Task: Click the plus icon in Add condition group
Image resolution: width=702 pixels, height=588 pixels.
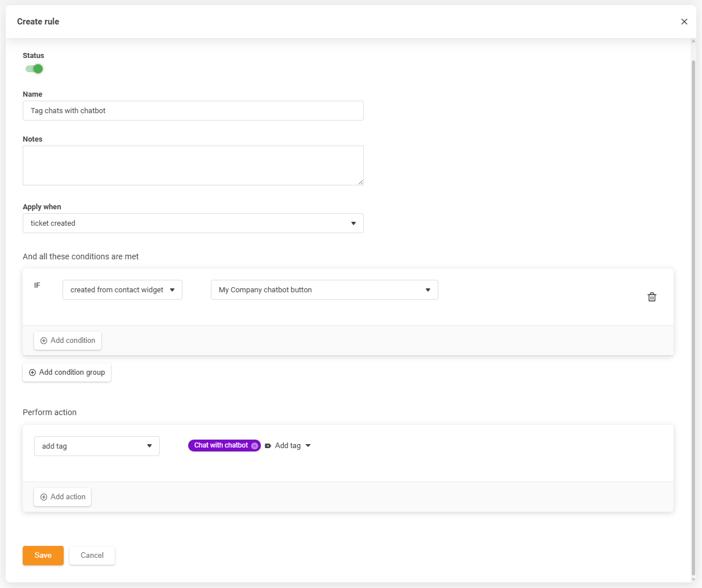Action: (x=32, y=372)
